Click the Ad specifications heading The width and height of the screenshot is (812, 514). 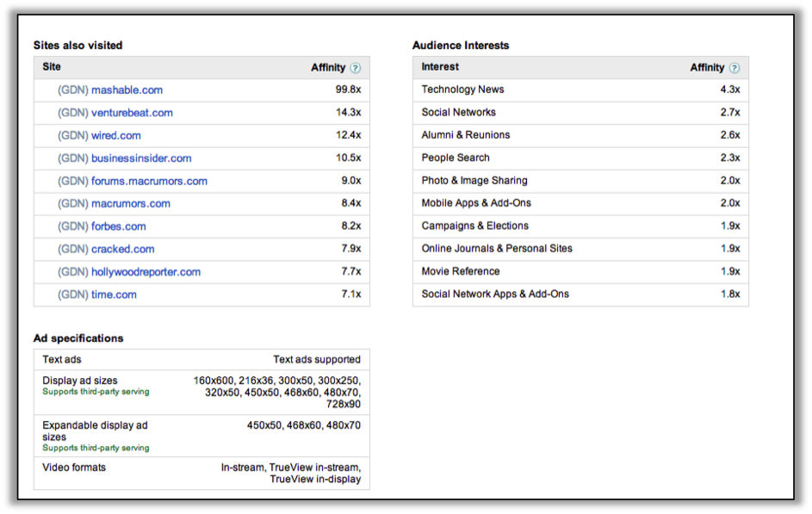78,338
